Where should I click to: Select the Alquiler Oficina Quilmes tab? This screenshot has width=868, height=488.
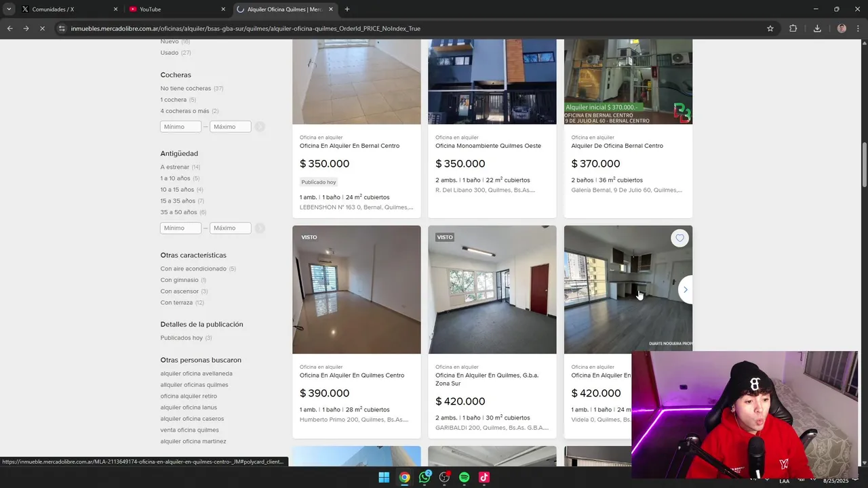(285, 9)
